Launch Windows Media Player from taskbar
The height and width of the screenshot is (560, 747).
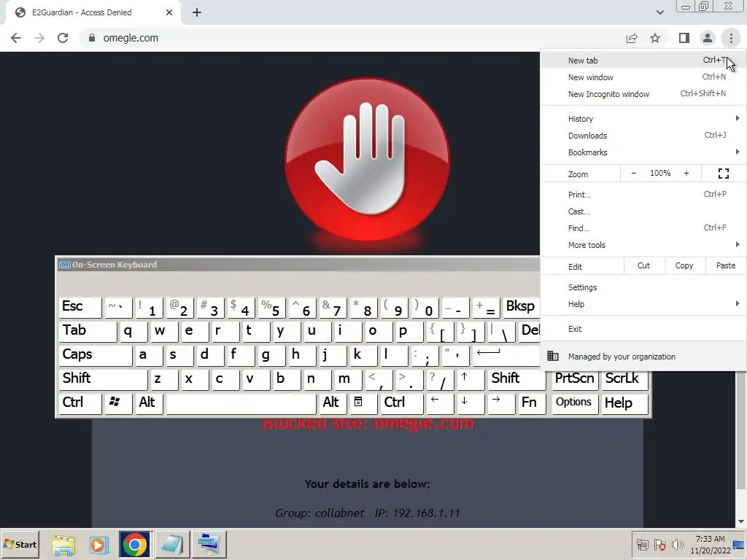98,544
